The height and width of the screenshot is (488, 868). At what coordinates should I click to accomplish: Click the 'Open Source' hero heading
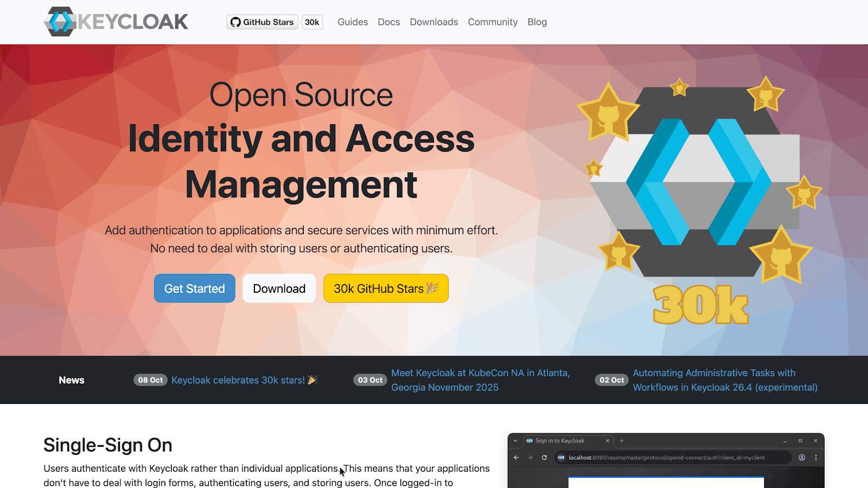tap(301, 95)
